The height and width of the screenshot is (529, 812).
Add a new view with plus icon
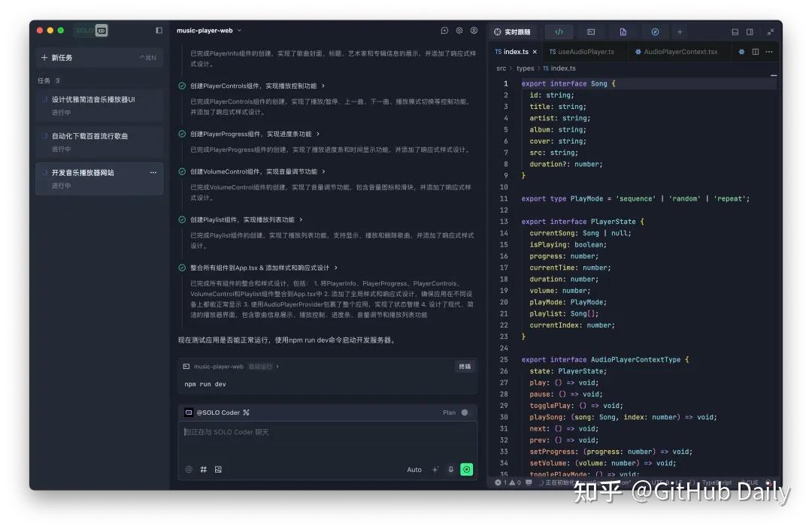click(x=680, y=32)
